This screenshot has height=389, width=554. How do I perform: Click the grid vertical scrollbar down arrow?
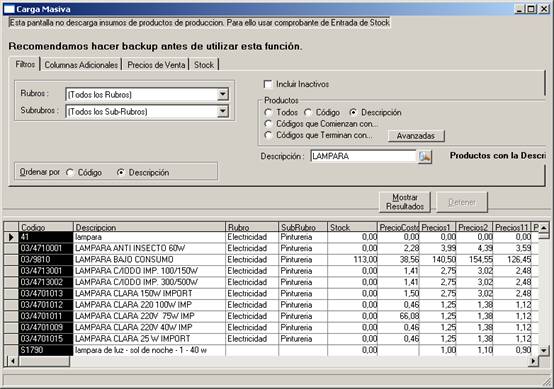coord(543,350)
